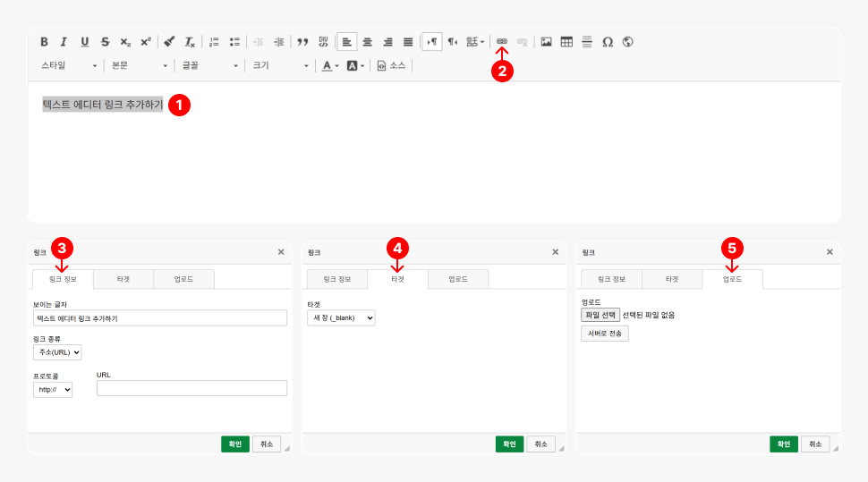The width and height of the screenshot is (868, 482).
Task: Expand the http:// protocol dropdown
Action: tap(53, 389)
